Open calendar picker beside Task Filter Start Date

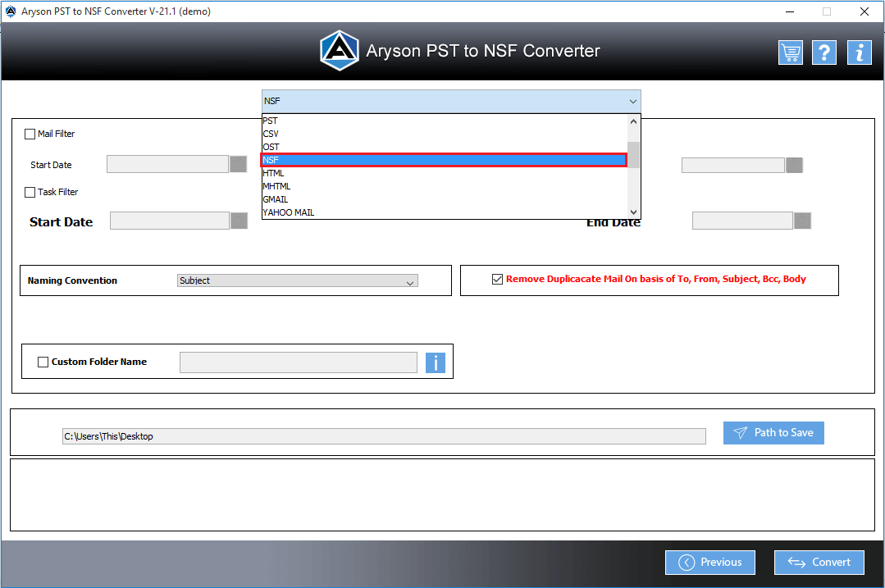(x=239, y=221)
